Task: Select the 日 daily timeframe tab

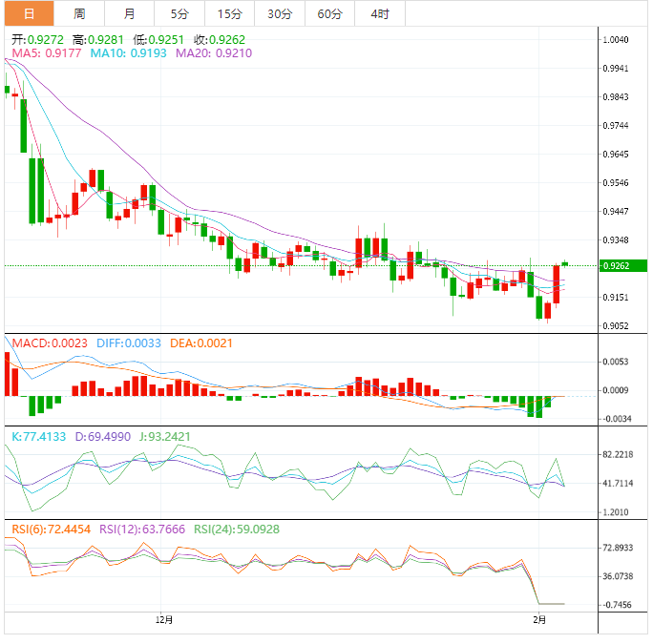Action: [29, 13]
